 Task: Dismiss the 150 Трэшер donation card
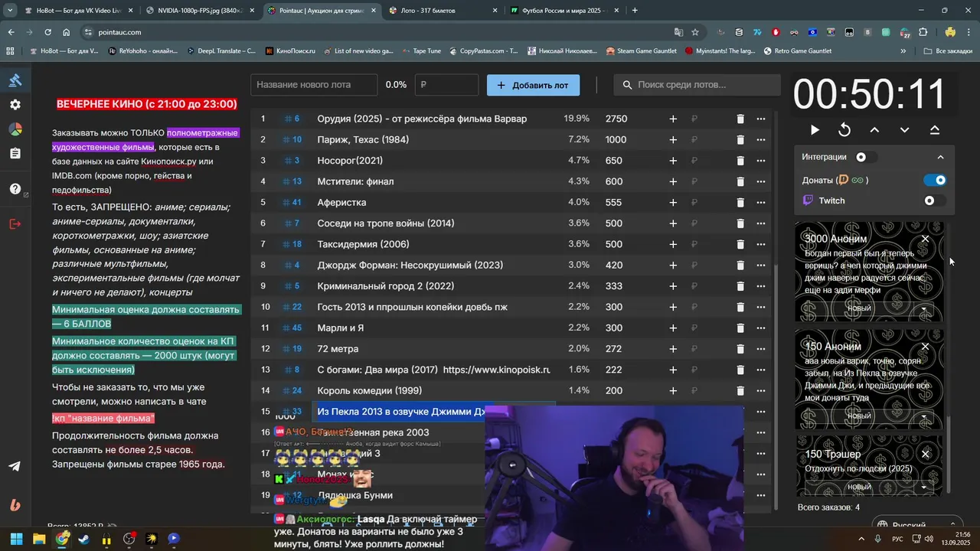coord(925,454)
